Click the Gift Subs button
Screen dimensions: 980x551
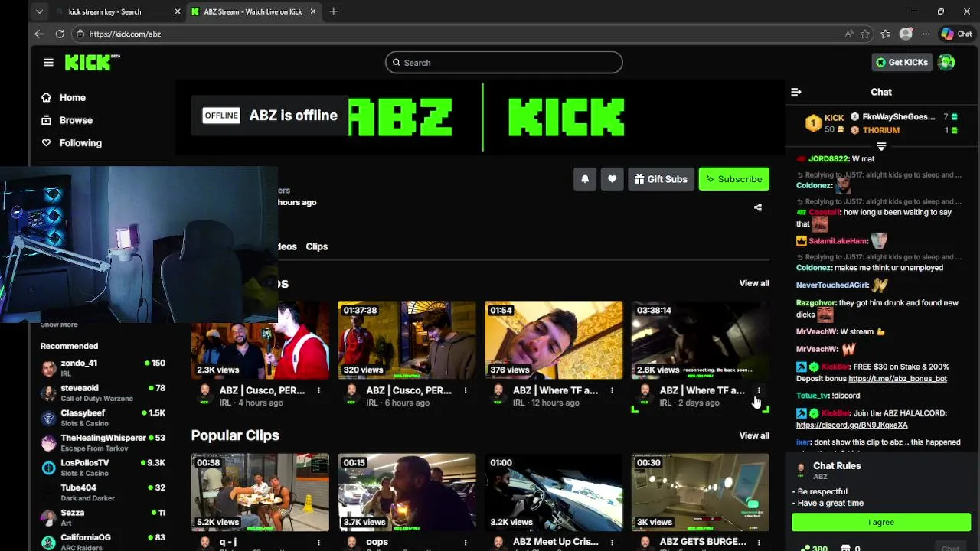(x=661, y=179)
